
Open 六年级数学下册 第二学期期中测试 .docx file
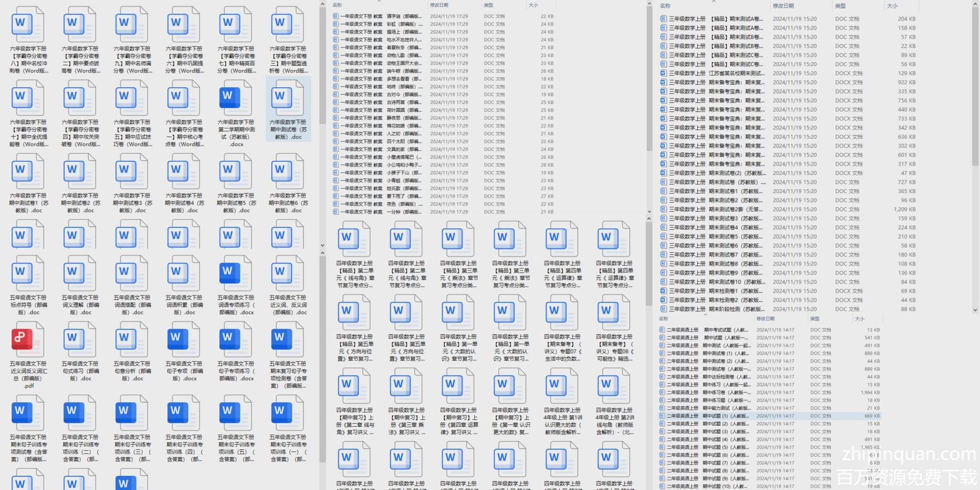click(x=236, y=98)
